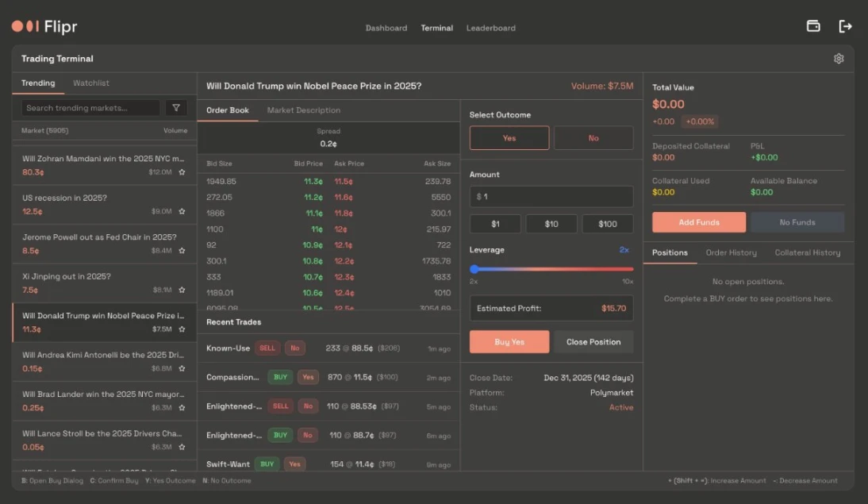
Task: Switch to the Watchlist tab
Action: (x=91, y=83)
